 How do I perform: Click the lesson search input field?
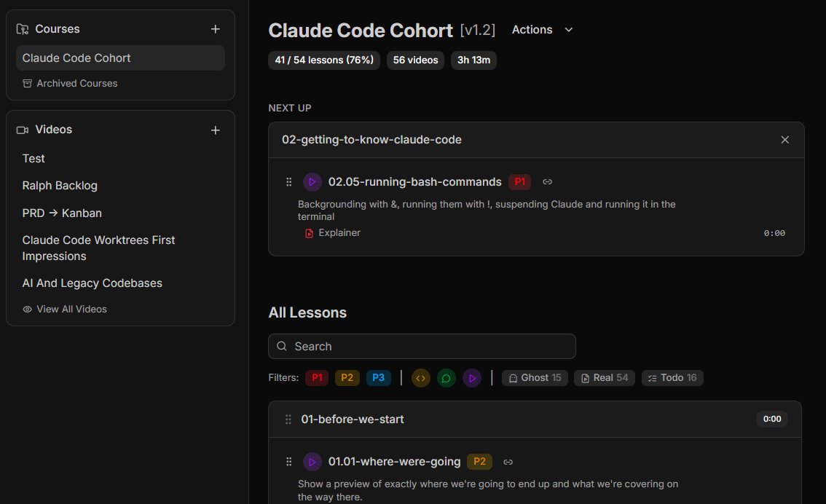[422, 346]
